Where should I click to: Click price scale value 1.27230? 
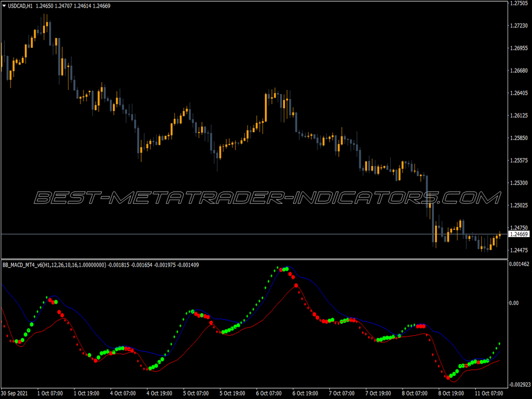519,25
